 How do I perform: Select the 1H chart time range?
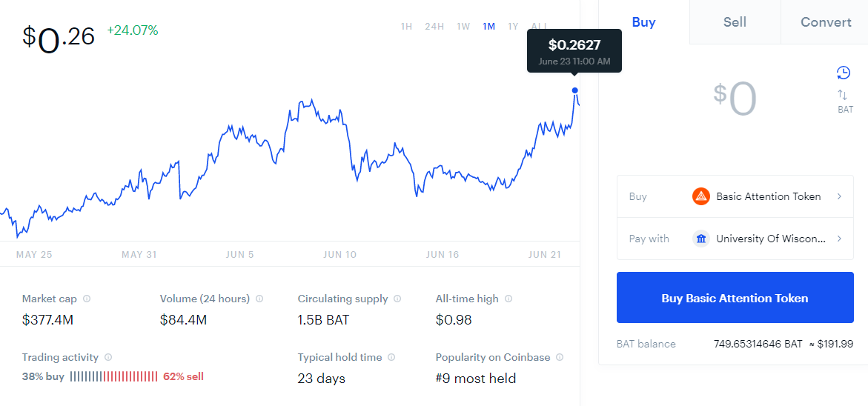[x=406, y=26]
